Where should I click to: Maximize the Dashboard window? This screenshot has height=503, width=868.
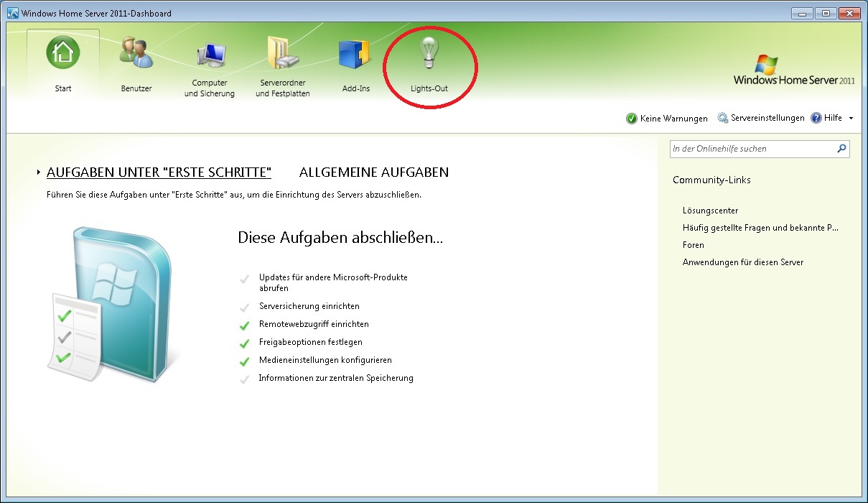(825, 13)
